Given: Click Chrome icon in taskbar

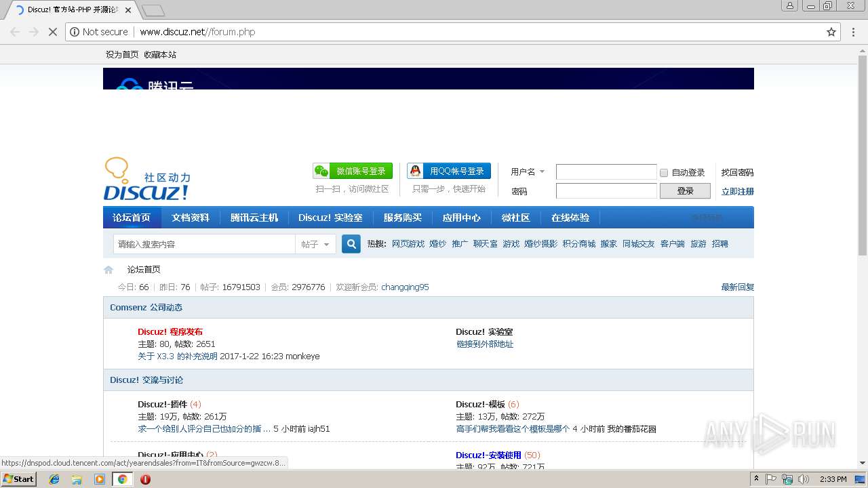Looking at the screenshot, I should (x=122, y=479).
